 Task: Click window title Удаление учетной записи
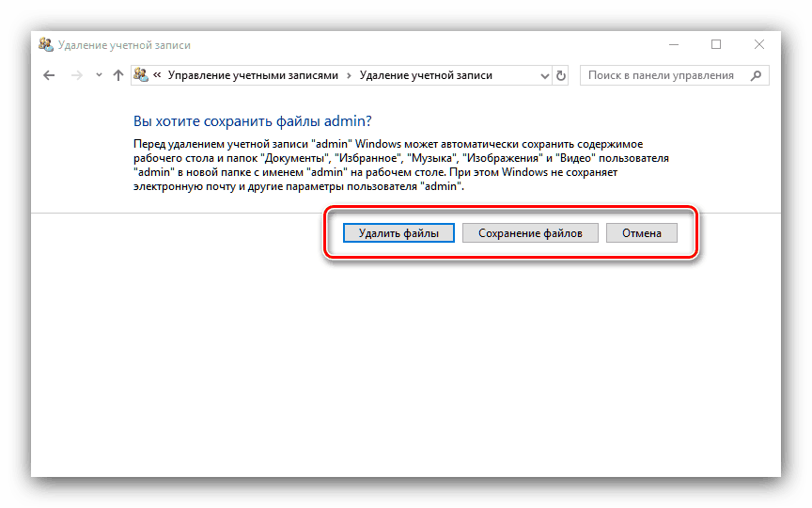coord(124,45)
